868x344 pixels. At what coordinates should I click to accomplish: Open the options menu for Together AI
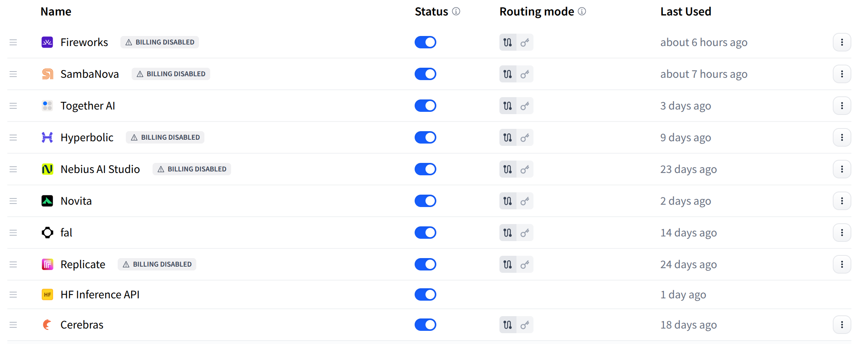click(x=842, y=106)
